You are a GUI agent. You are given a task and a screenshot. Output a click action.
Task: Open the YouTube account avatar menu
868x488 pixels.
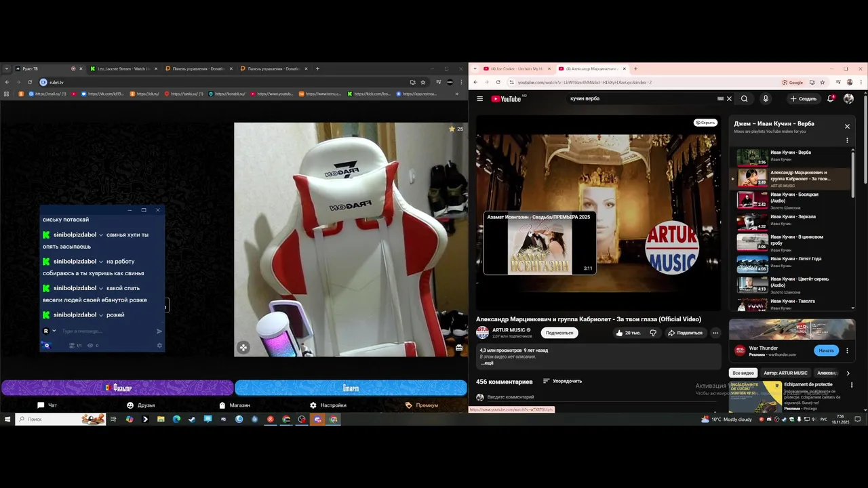[848, 99]
